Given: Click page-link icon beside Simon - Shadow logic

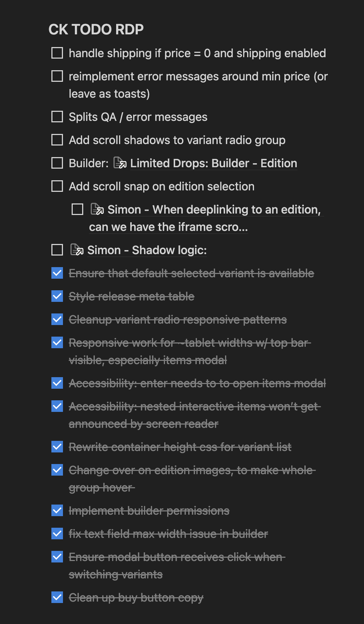Looking at the screenshot, I should [x=77, y=250].
